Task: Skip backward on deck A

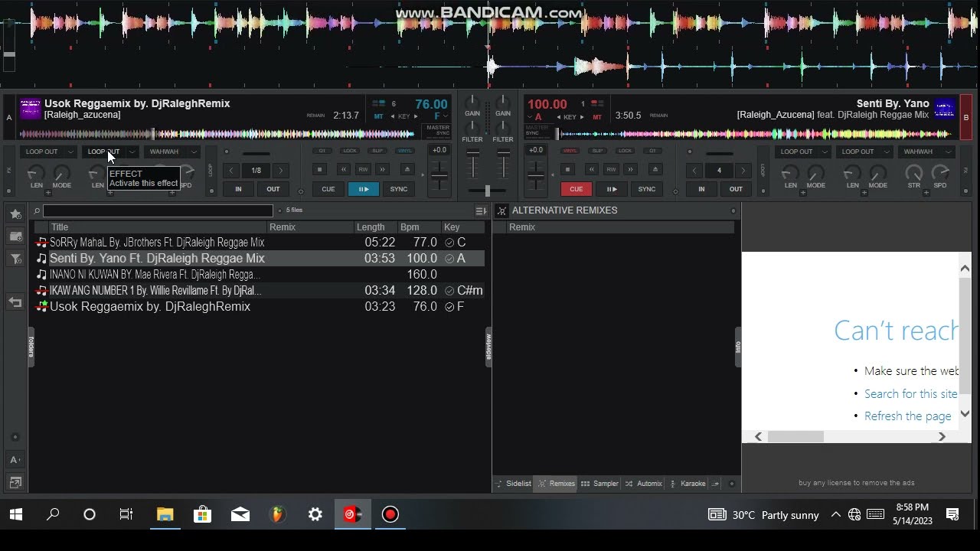Action: click(x=343, y=169)
